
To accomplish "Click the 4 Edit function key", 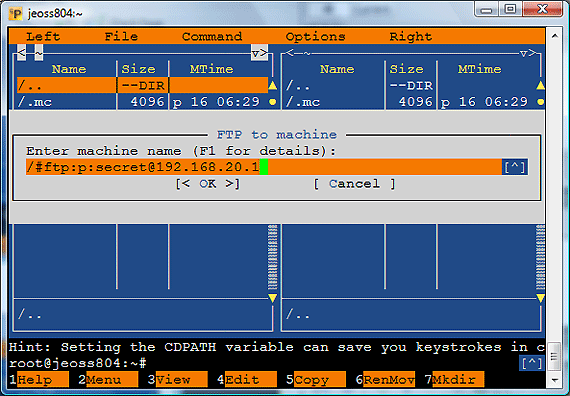I will pyautogui.click(x=247, y=380).
